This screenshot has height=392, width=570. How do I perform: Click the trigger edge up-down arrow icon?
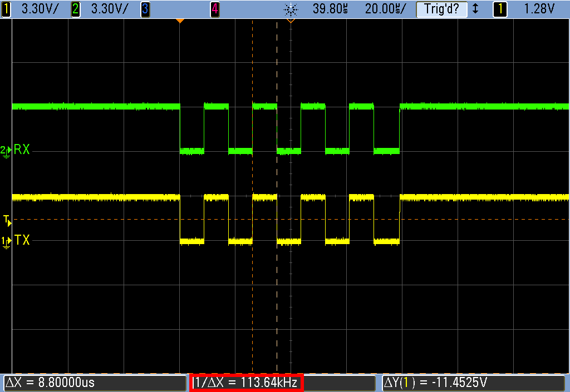[x=475, y=9]
